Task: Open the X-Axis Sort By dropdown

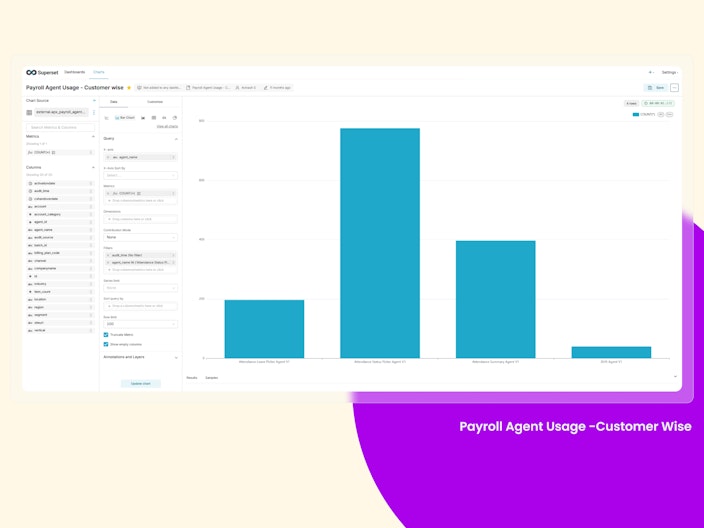Action: click(141, 176)
